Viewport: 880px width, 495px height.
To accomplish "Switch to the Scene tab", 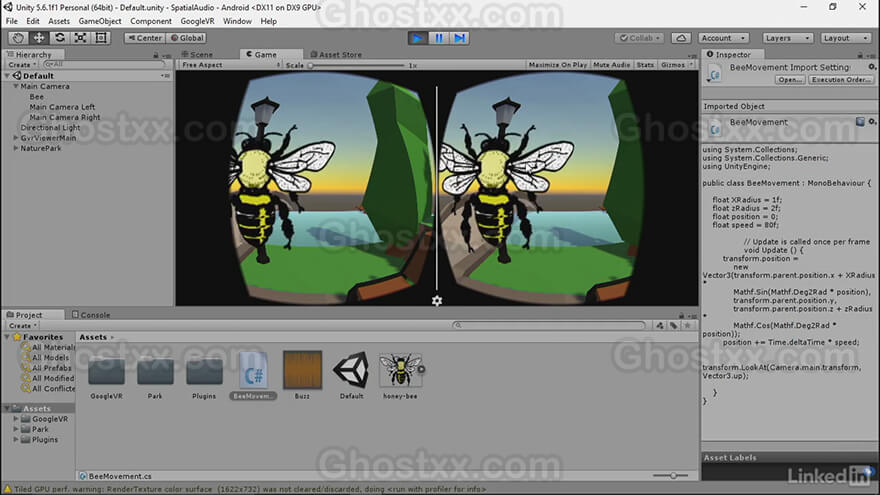I will click(198, 54).
